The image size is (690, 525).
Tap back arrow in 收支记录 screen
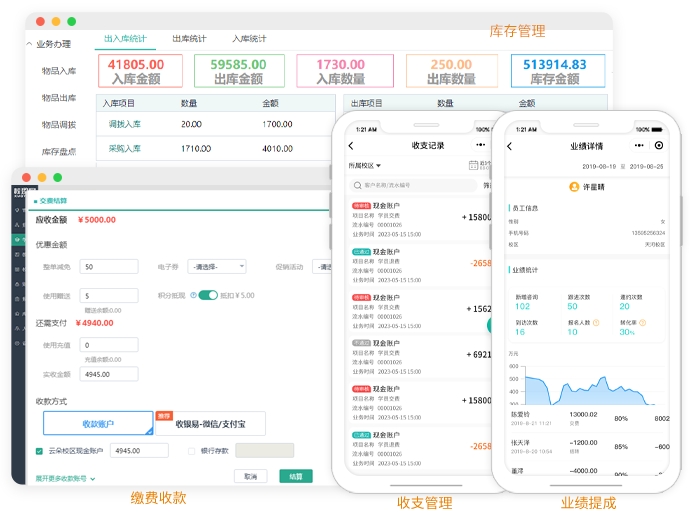pyautogui.click(x=351, y=146)
